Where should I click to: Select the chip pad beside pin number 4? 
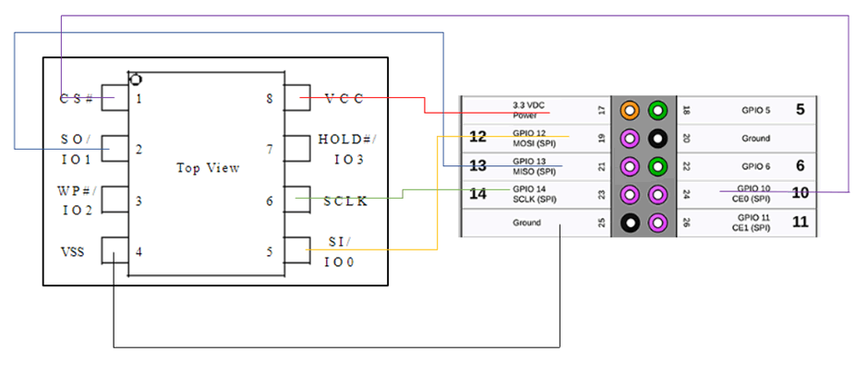(115, 250)
